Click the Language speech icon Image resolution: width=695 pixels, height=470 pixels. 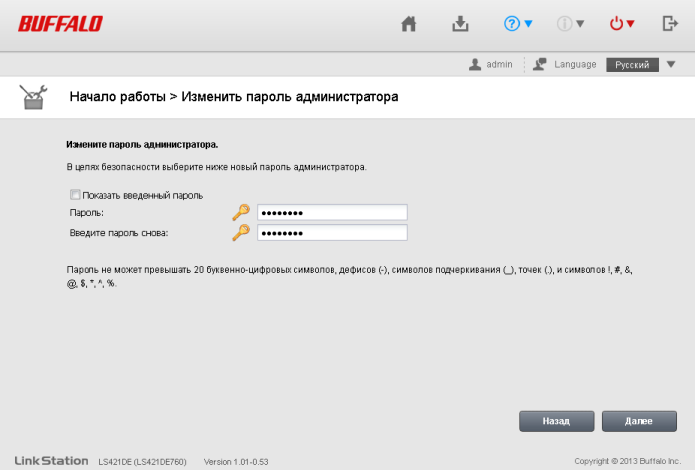[x=539, y=64]
